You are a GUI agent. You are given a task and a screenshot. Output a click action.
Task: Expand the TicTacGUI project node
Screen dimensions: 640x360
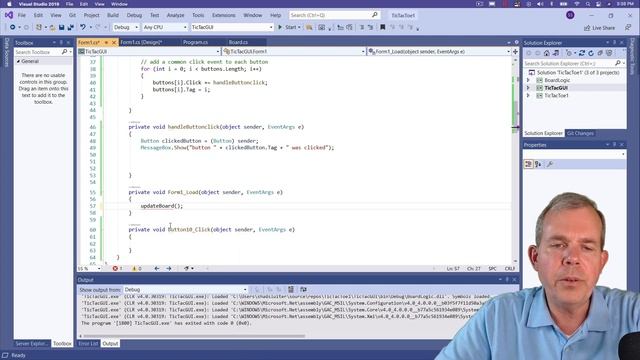click(528, 88)
